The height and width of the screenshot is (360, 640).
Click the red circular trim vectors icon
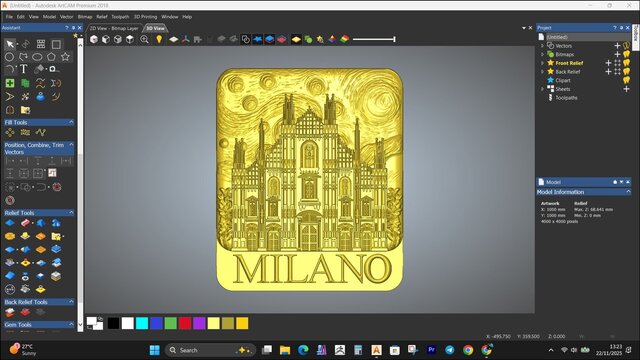coord(57,187)
